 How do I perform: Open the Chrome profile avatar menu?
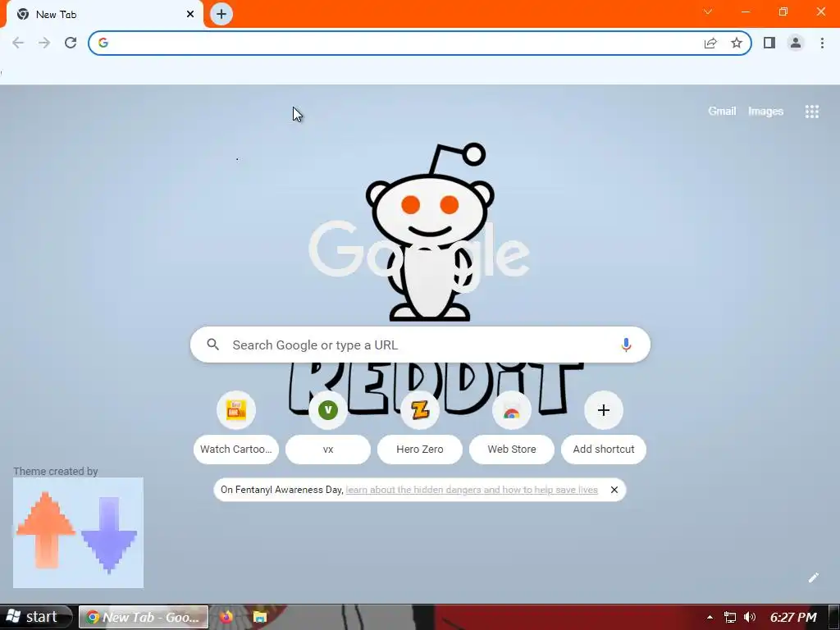tap(796, 43)
